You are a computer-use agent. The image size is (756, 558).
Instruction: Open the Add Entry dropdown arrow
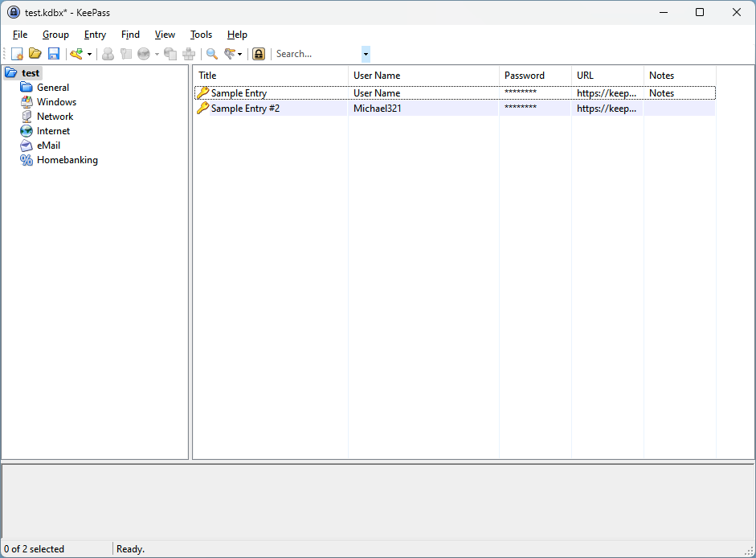[x=90, y=54]
